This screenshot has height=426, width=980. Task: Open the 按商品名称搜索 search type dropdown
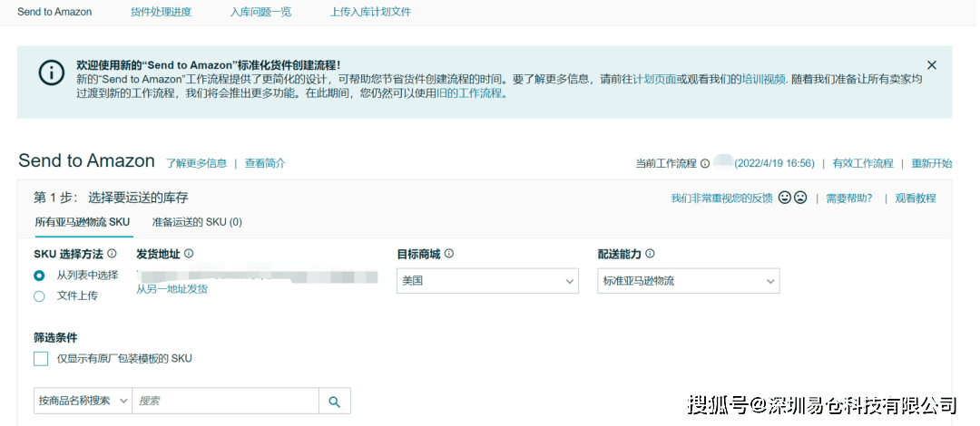[83, 401]
